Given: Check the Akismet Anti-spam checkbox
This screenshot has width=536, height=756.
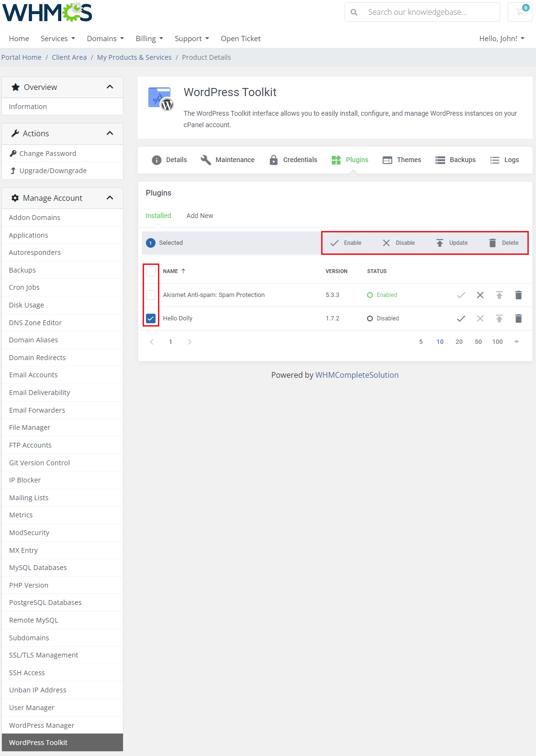Looking at the screenshot, I should (x=151, y=295).
